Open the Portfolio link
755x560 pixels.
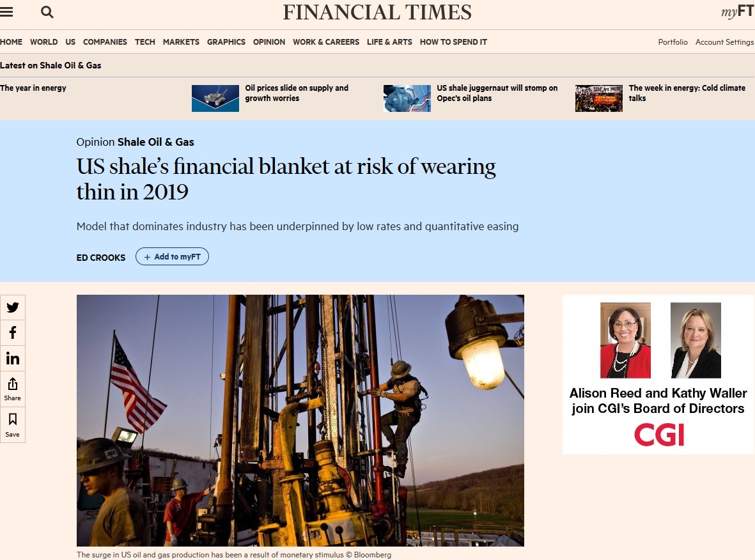click(x=673, y=42)
